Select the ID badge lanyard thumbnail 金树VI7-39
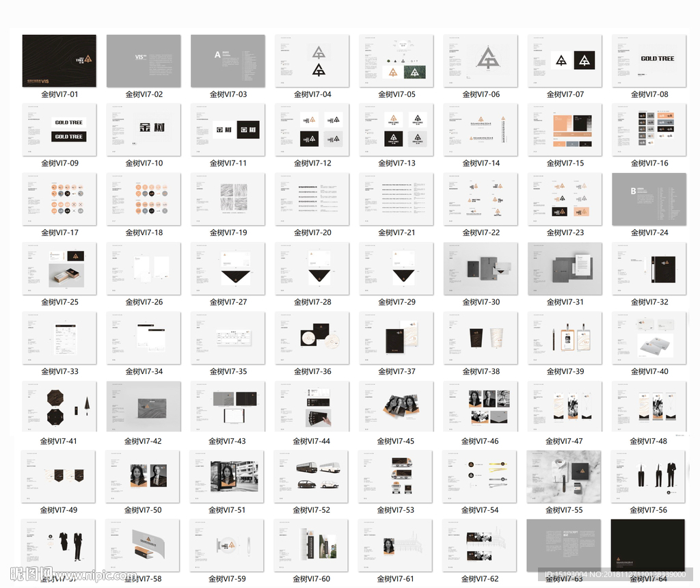This screenshot has width=700, height=588. [565, 338]
